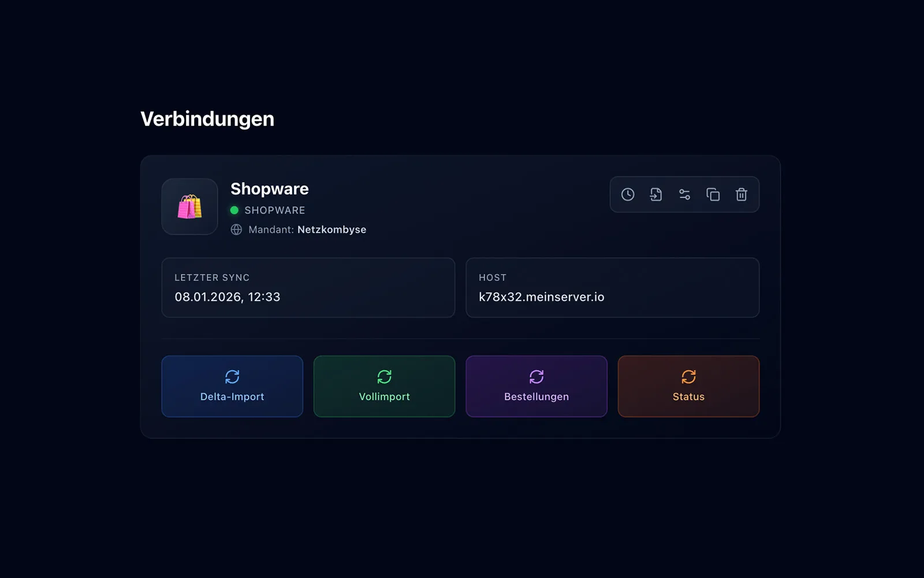Viewport: 924px width, 578px height.
Task: Click the file import icon
Action: pyautogui.click(x=656, y=195)
